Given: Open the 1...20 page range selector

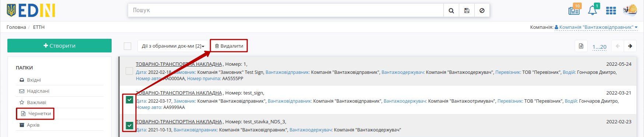Looking at the screenshot, I should (x=599, y=47).
